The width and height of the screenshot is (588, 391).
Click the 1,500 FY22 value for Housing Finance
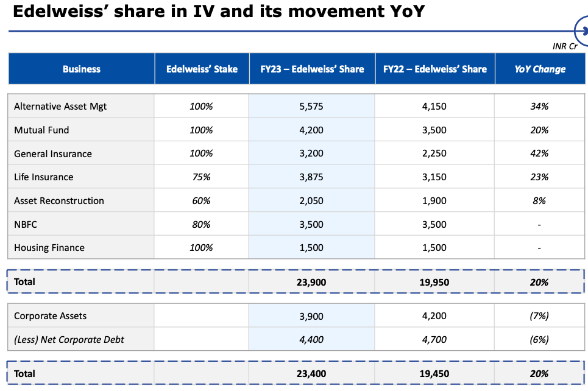click(x=434, y=247)
